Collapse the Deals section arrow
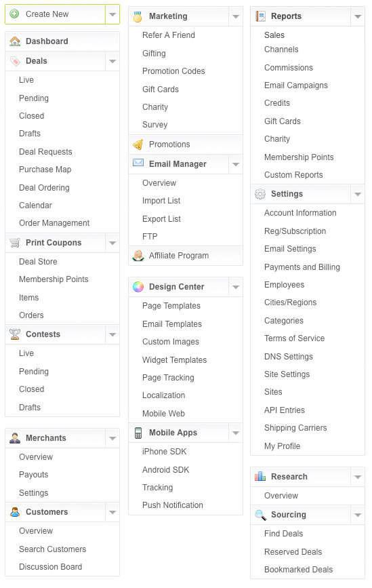Image resolution: width=372 pixels, height=588 pixels. [112, 61]
